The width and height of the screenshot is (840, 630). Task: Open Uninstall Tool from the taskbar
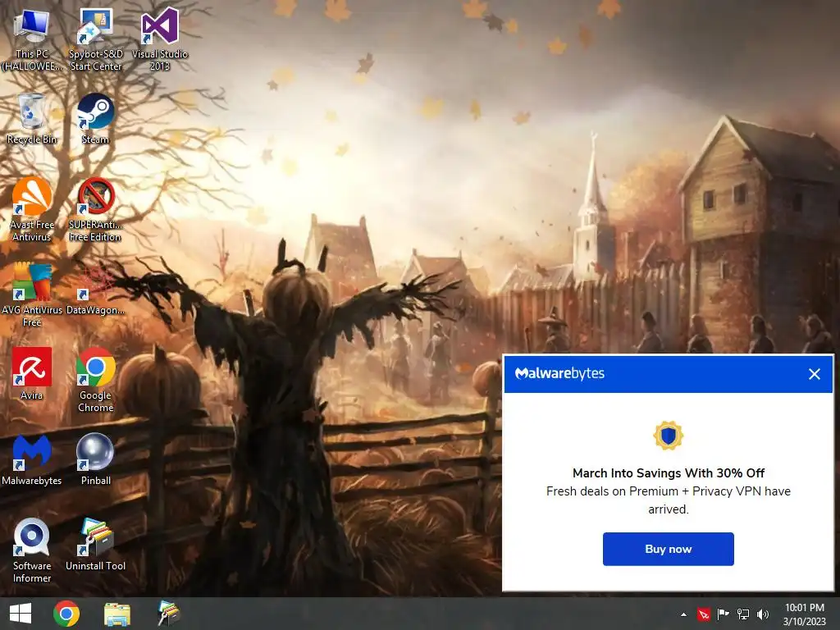tap(168, 614)
